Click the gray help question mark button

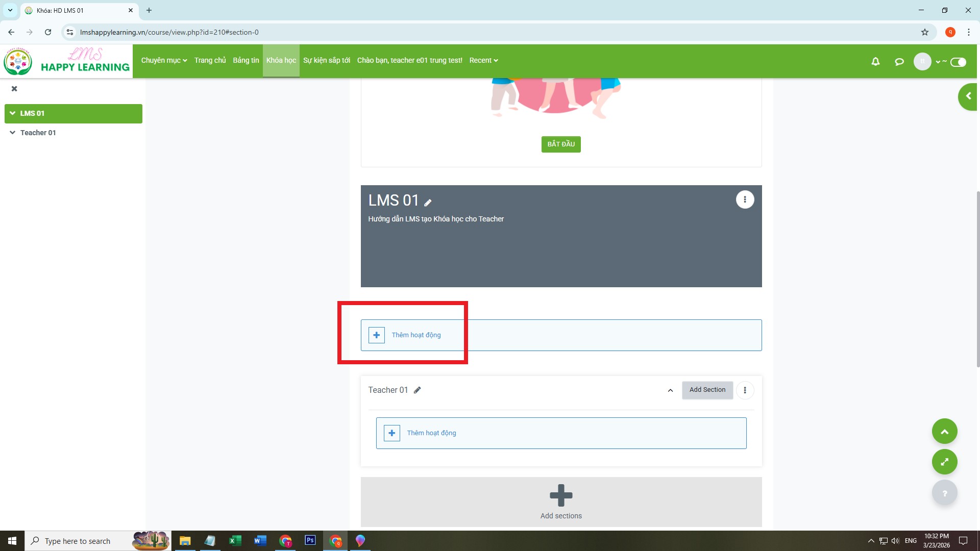(944, 493)
